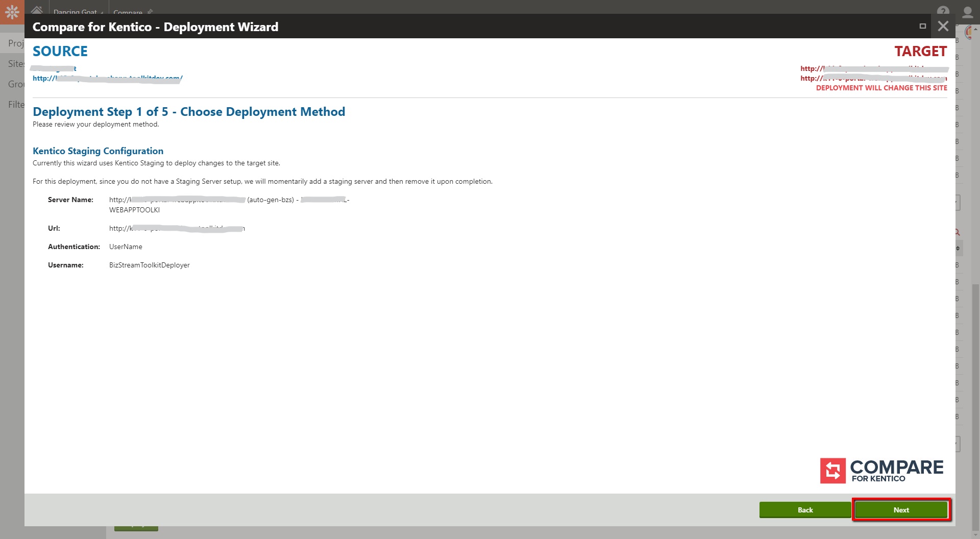Open the Kentico application list icon
This screenshot has height=539, width=980.
[12, 12]
